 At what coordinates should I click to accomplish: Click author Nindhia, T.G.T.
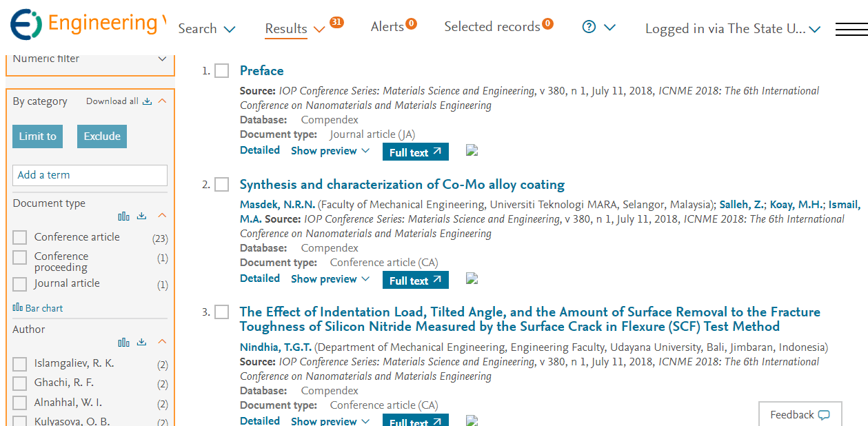pos(276,347)
